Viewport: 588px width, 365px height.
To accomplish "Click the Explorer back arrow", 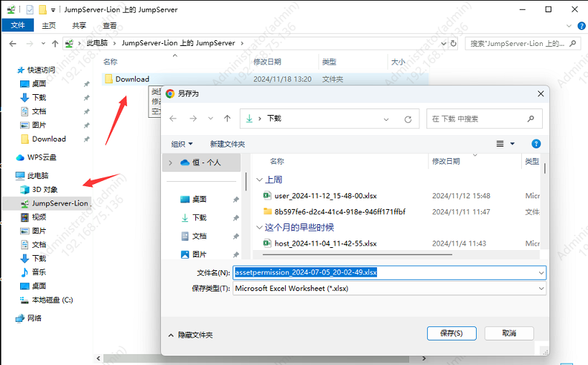I will 13,44.
